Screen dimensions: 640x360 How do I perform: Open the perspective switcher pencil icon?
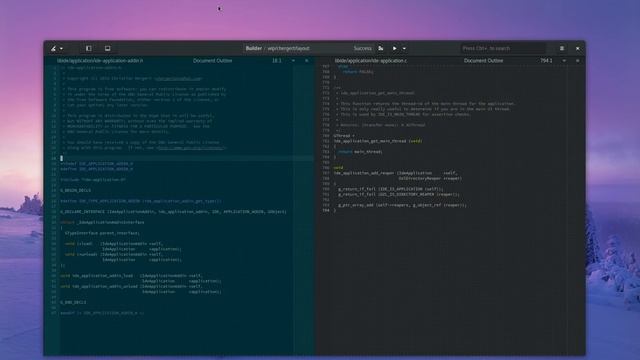pyautogui.click(x=53, y=49)
